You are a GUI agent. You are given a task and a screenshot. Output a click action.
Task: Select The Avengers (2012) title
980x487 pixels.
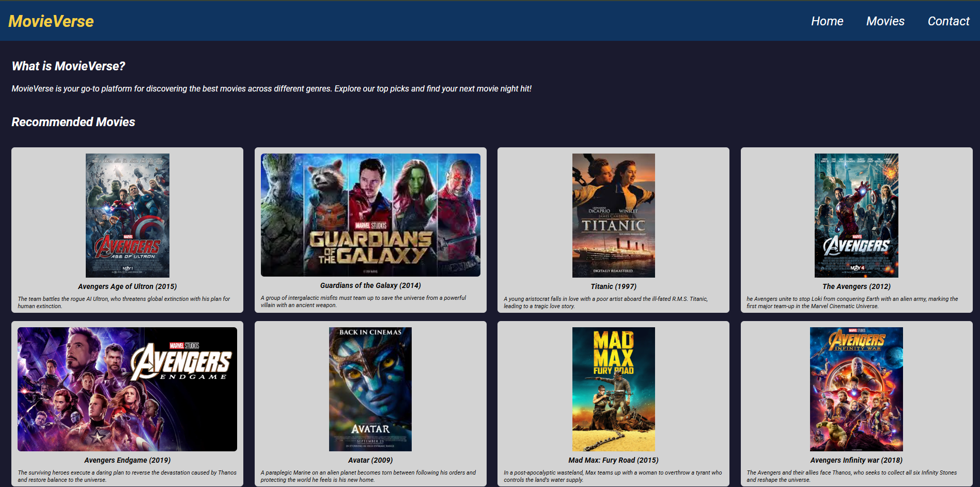pos(857,286)
